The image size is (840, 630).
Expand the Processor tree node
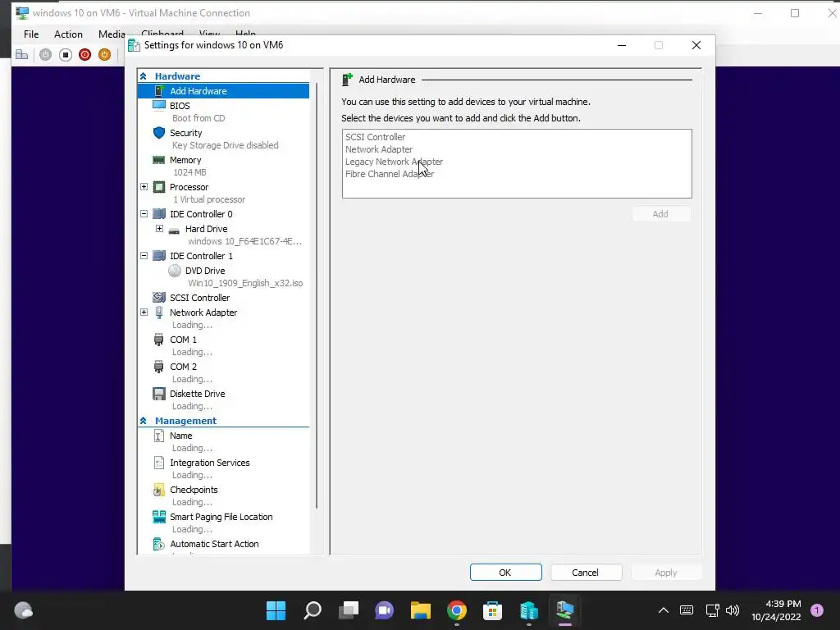click(144, 187)
